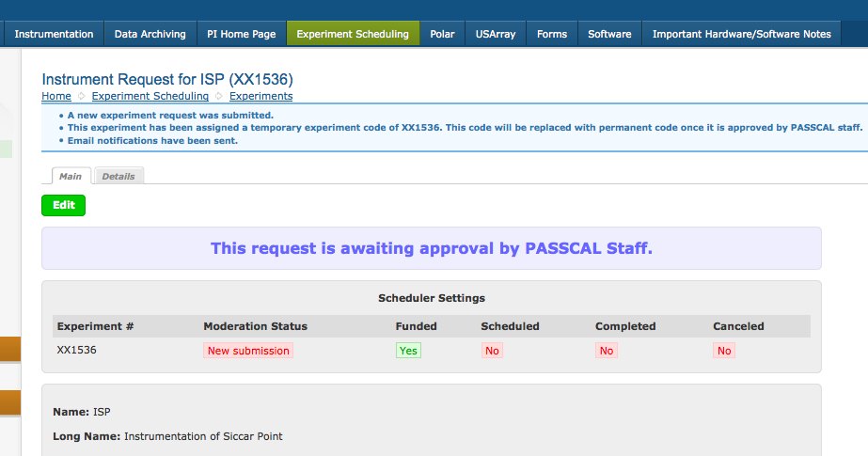Click Experiment Scheduling breadcrumb link
Image resolution: width=868 pixels, height=456 pixels.
[150, 96]
